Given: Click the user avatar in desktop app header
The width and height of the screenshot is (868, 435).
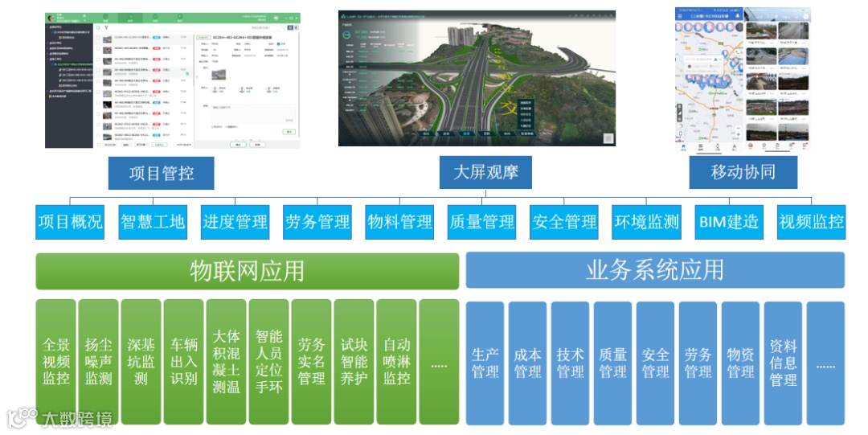Looking at the screenshot, I should 51,18.
